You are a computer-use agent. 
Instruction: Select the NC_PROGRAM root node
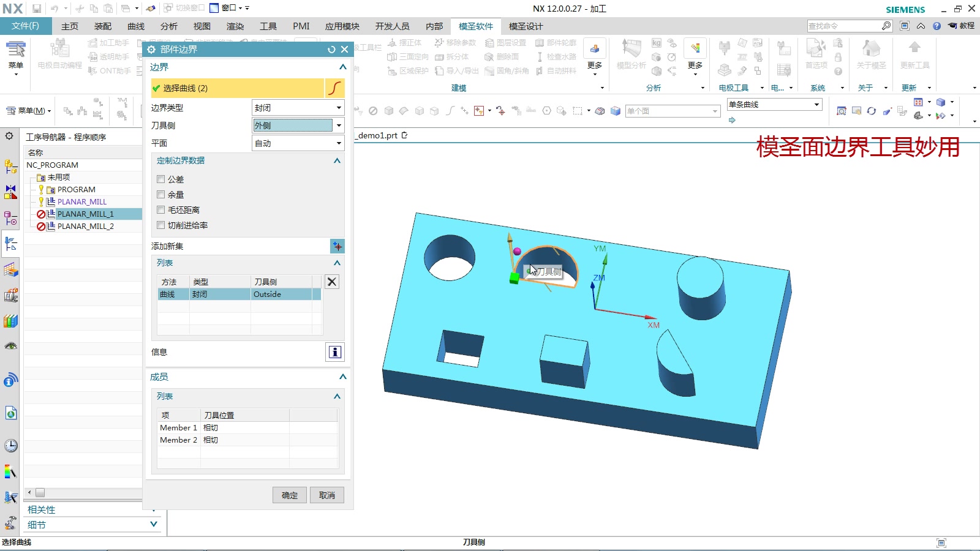tap(52, 165)
